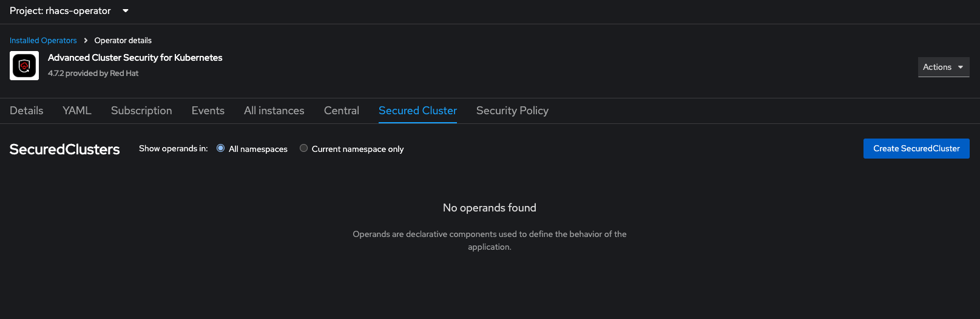This screenshot has height=319, width=980.
Task: Open the Security Policy tab
Action: (512, 111)
